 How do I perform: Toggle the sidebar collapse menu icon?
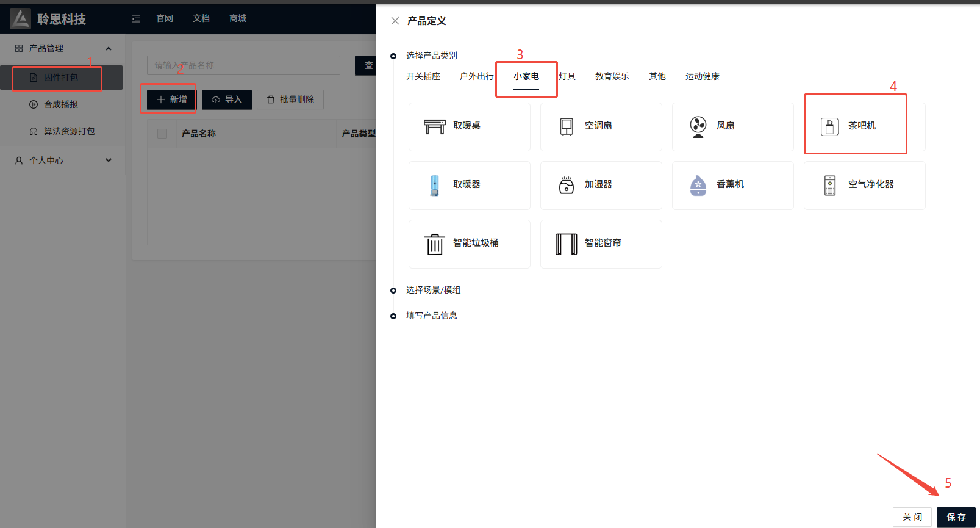point(136,19)
